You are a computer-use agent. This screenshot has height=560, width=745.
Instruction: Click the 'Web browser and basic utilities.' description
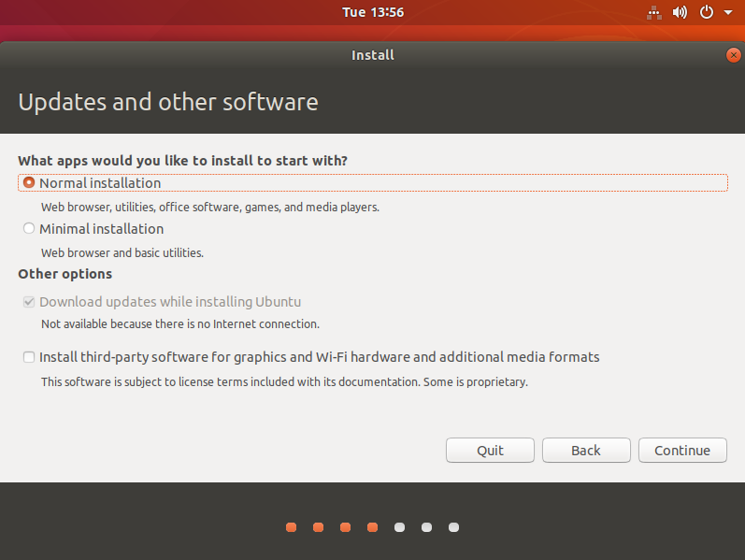(x=122, y=253)
